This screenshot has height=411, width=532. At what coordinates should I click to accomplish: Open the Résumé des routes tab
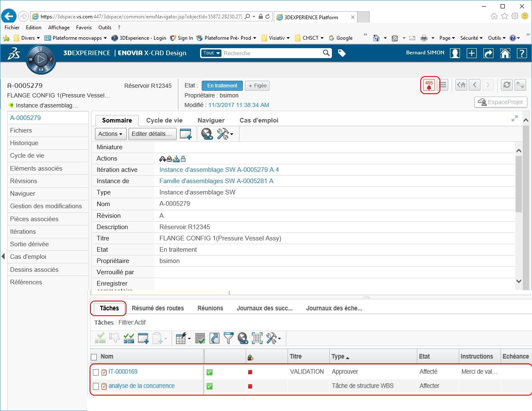click(158, 308)
